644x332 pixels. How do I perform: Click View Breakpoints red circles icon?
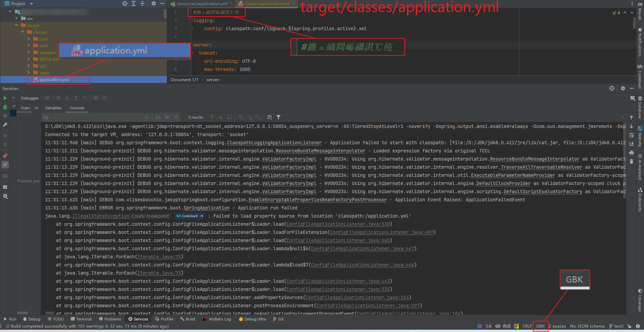pyautogui.click(x=5, y=156)
